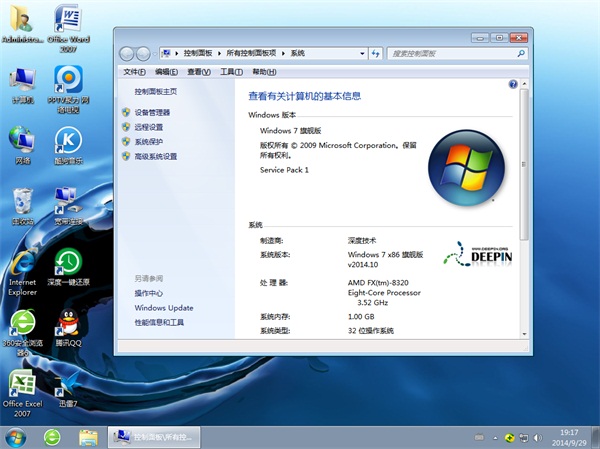Click the green shield tray icon
600x449 pixels.
(x=509, y=438)
